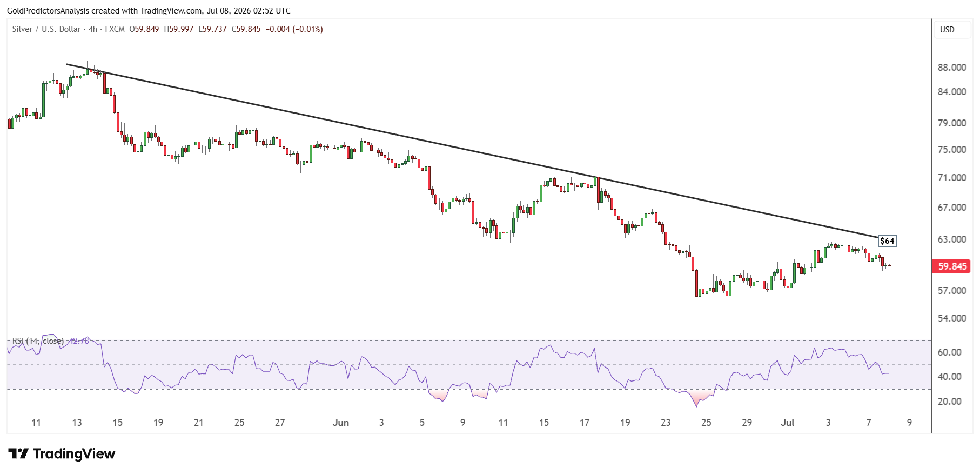
Task: Click the 13 date label on time axis
Action: (x=77, y=423)
